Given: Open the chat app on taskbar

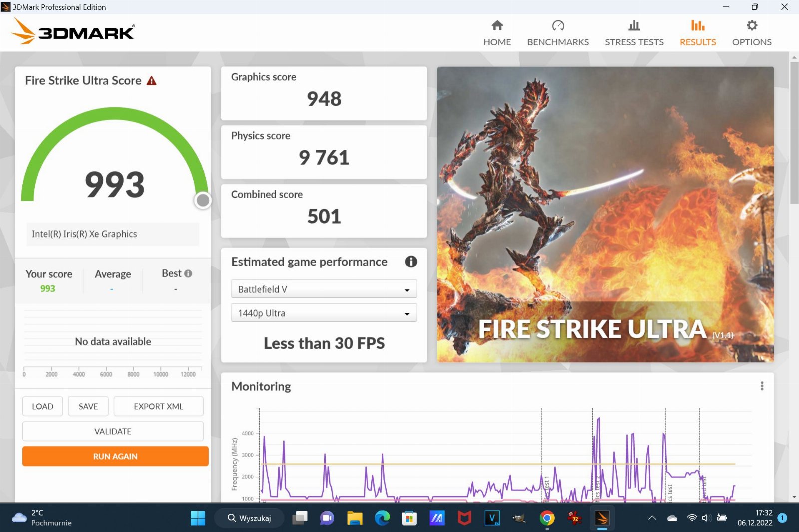Looking at the screenshot, I should point(327,518).
